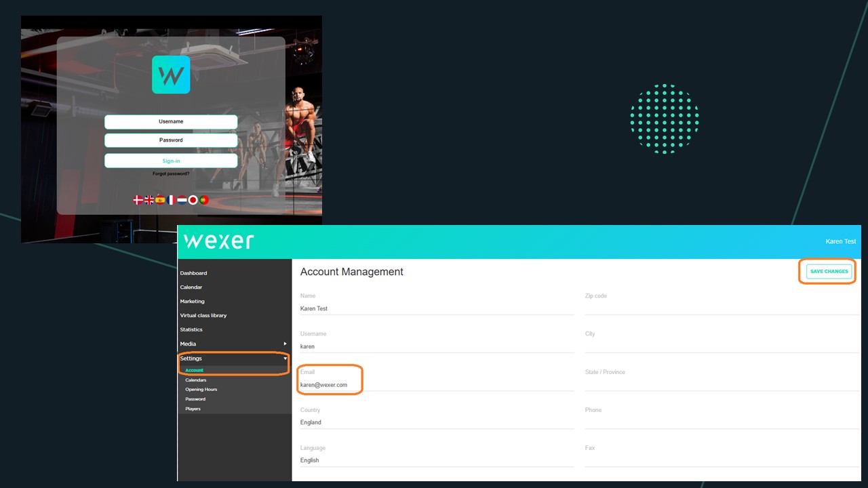Open Calendar in sidebar
The height and width of the screenshot is (488, 868).
191,287
